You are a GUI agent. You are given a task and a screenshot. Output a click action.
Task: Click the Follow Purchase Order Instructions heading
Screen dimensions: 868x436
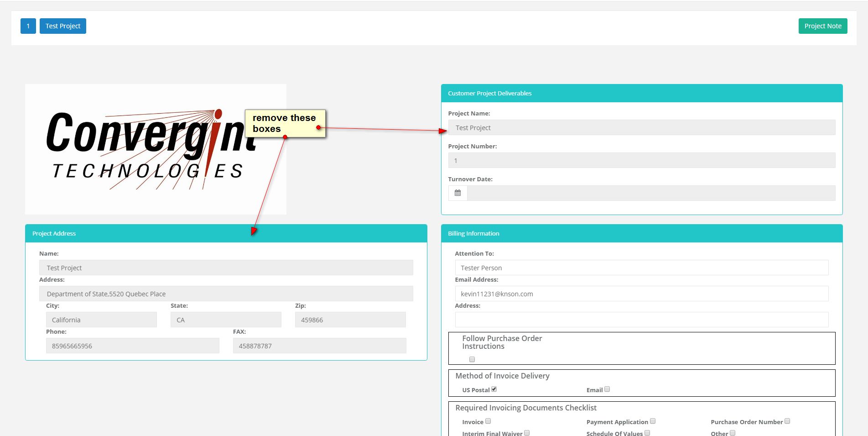[x=502, y=342]
